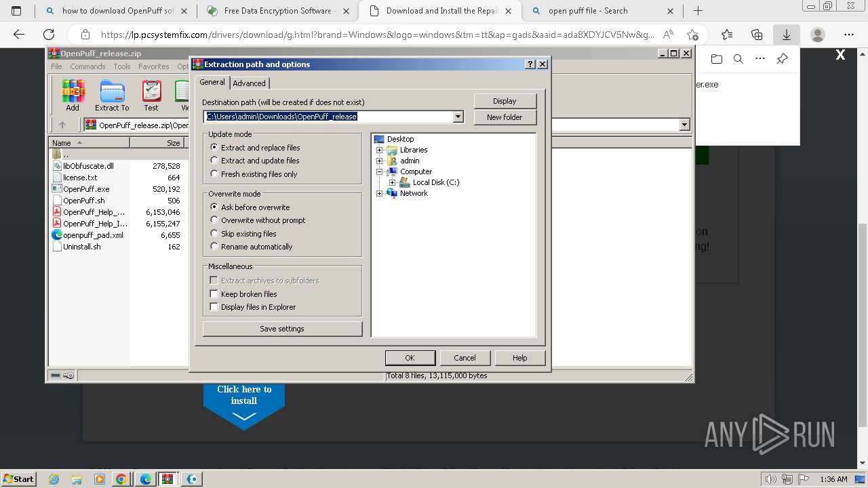This screenshot has height=488, width=868.
Task: Click Internet Explorer in the taskbar
Action: 54,479
